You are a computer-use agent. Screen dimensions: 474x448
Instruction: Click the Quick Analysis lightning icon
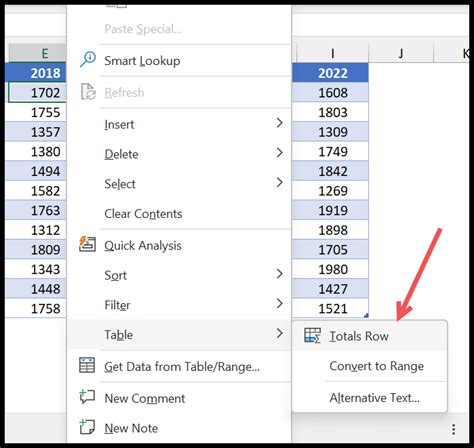click(x=87, y=244)
